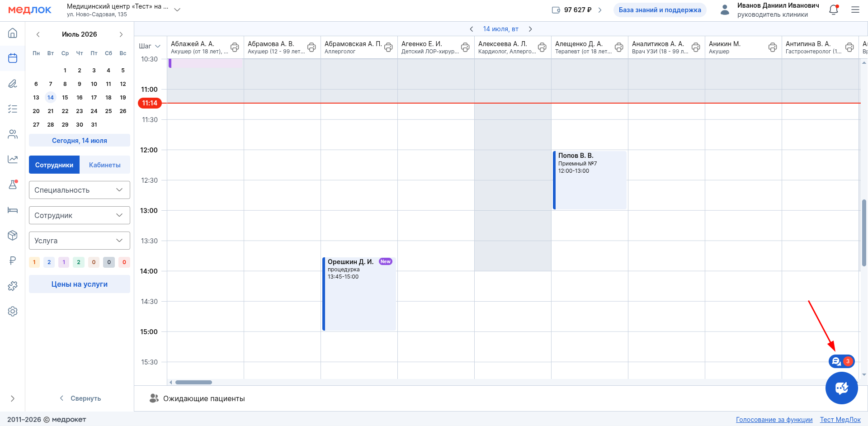
Task: Expand Ожидающие пациенты panel
Action: click(x=197, y=398)
